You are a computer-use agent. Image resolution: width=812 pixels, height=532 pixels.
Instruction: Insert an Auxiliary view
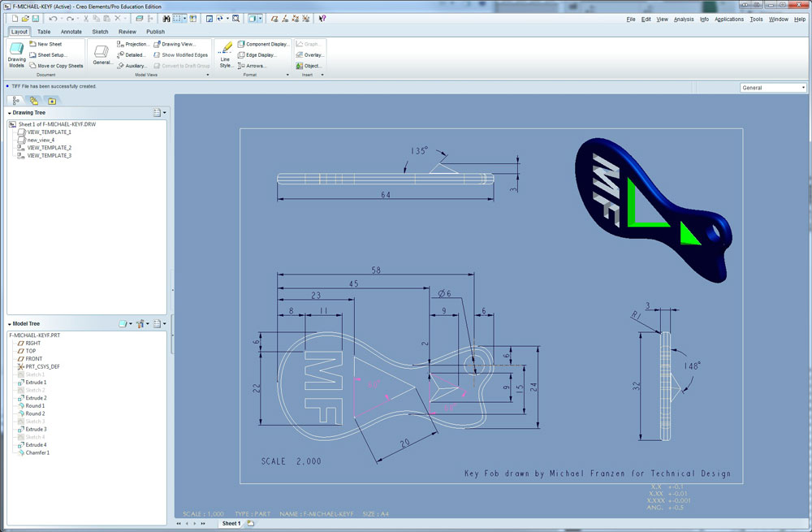click(x=132, y=66)
